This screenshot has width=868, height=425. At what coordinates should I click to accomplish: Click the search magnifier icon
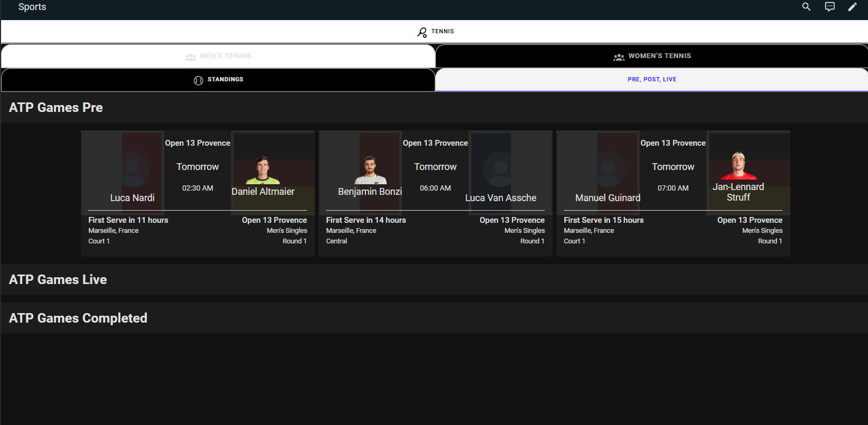point(806,7)
